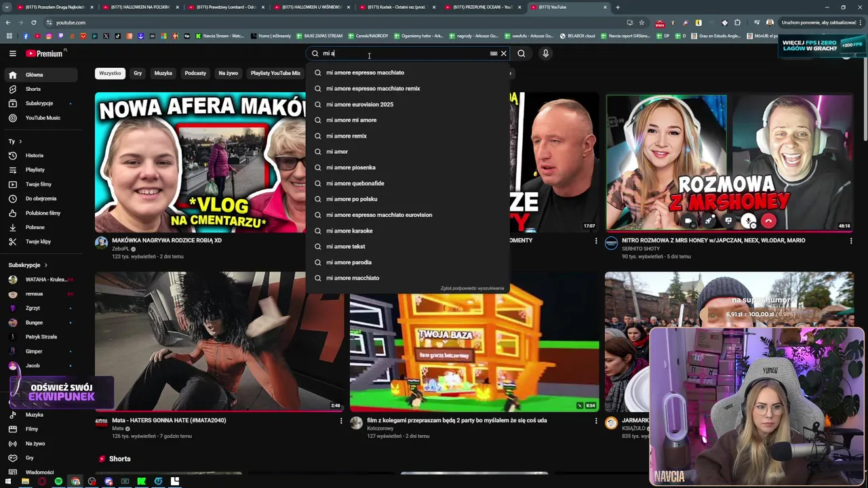Expand the Subskrypcje section header chevron
This screenshot has height=488, width=868.
[45, 265]
